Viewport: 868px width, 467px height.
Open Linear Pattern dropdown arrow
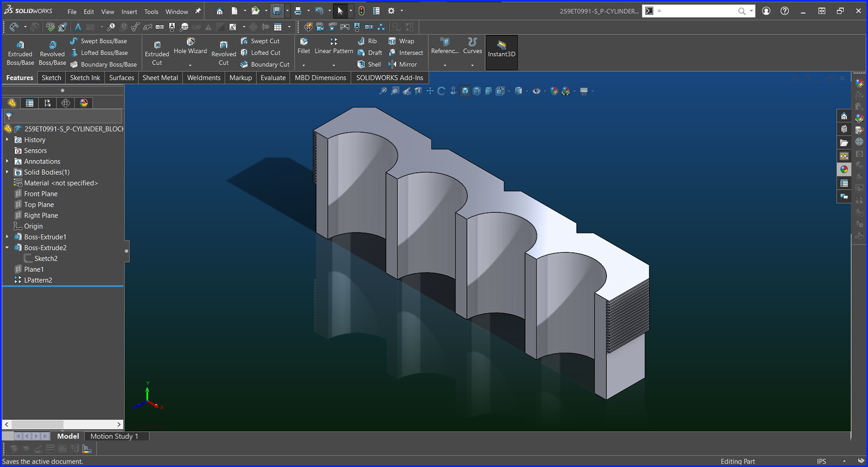(334, 65)
